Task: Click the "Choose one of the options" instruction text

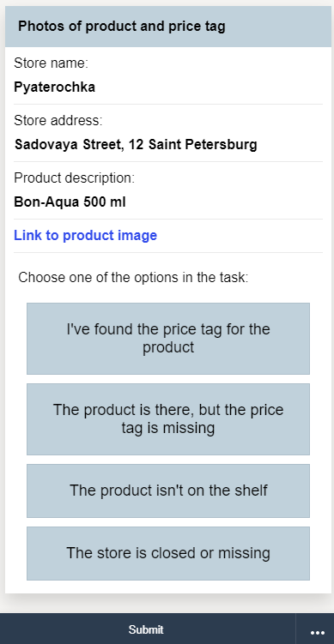Action: (133, 278)
